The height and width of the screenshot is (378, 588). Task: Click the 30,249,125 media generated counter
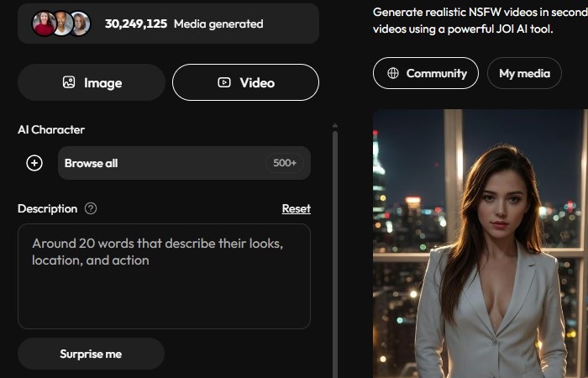tap(184, 24)
